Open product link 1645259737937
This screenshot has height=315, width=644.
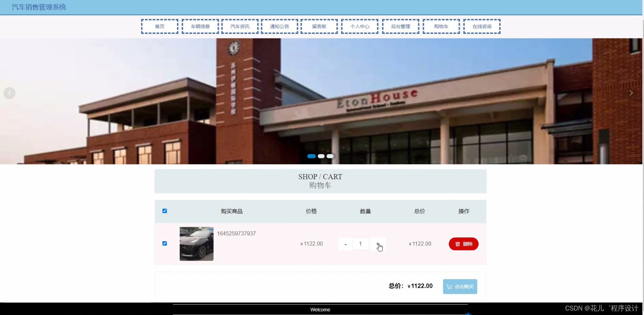pos(236,233)
